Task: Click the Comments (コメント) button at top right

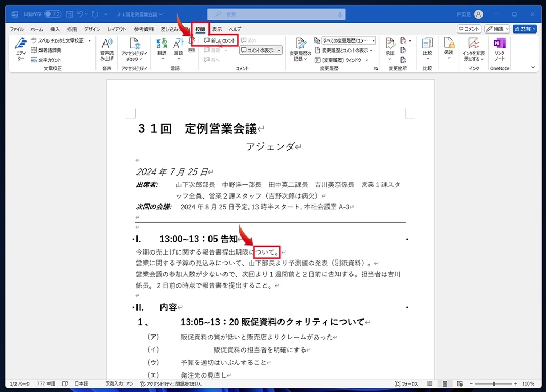Action: coord(469,29)
